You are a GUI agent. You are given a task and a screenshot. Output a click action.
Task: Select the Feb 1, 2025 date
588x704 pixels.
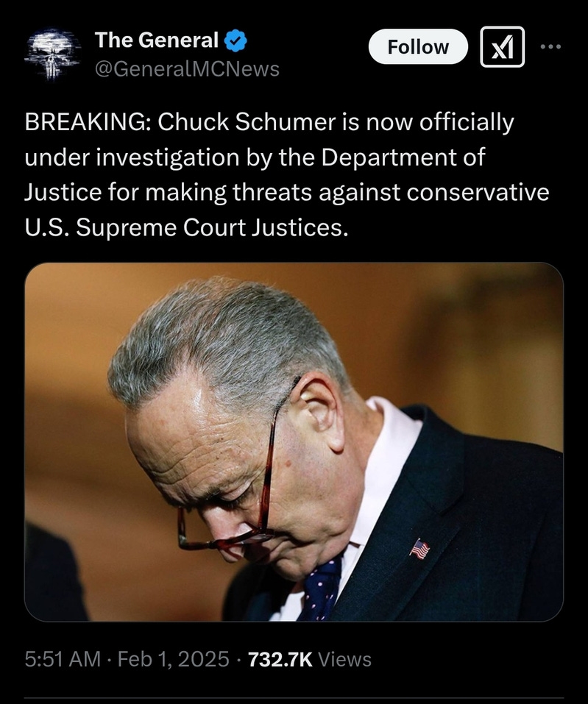(174, 659)
